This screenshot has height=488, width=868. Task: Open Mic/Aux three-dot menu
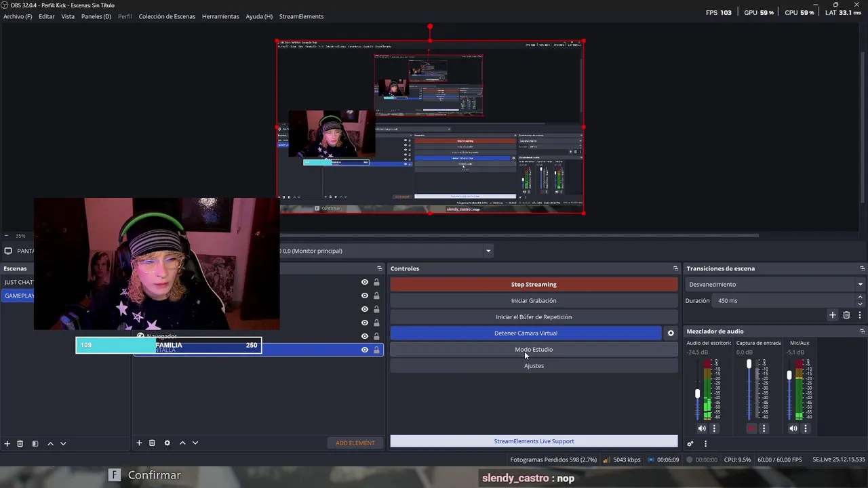(x=806, y=428)
